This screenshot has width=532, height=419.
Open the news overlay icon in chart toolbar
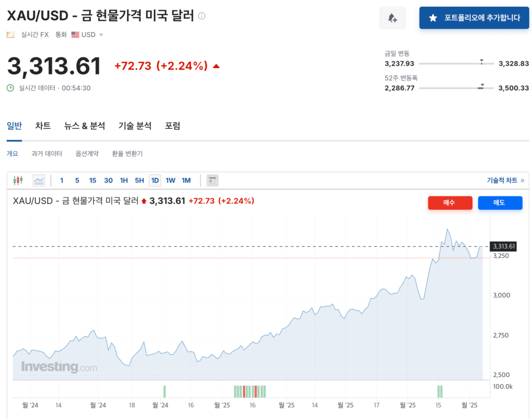click(x=212, y=180)
